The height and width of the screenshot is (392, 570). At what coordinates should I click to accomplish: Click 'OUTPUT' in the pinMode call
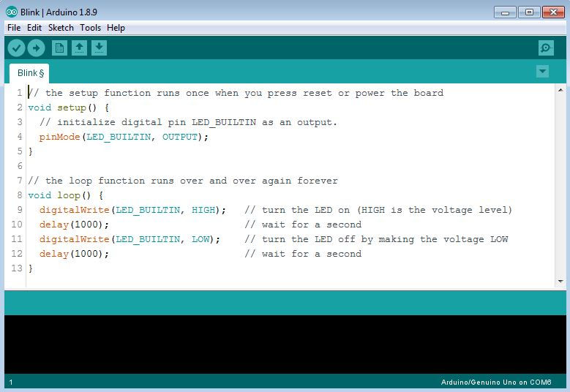click(179, 137)
